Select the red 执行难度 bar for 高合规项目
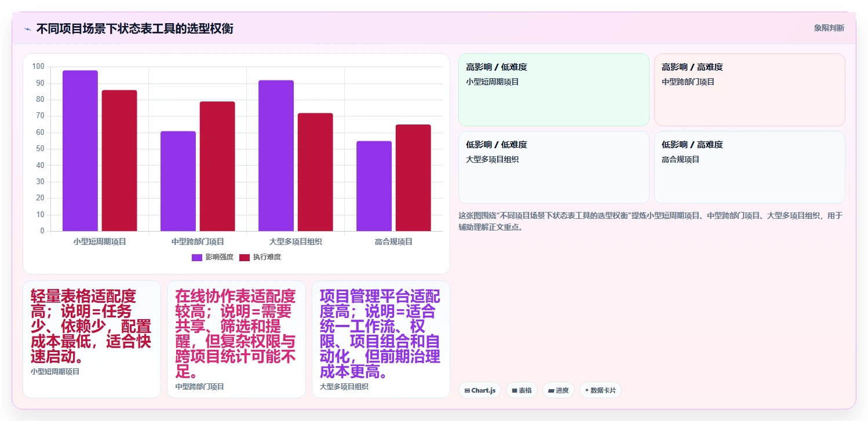868x421 pixels. point(413,178)
